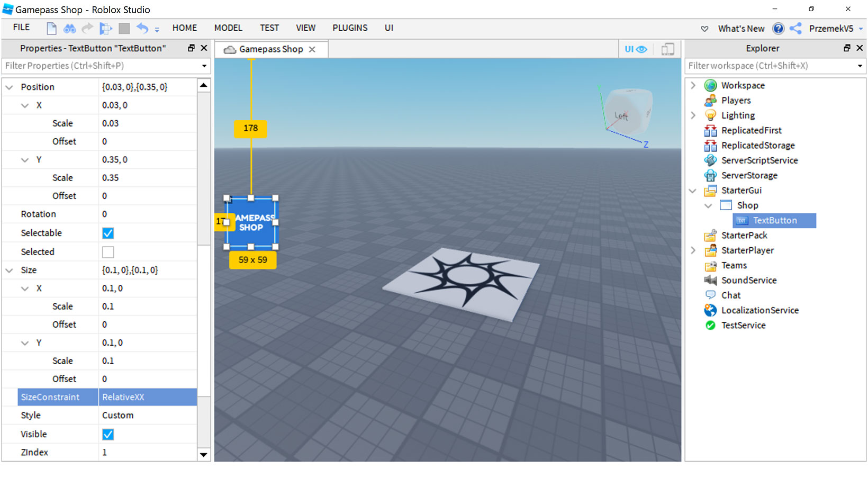This screenshot has height=487, width=868.
Task: Click the Play test icon in quick toolbar
Action: [x=106, y=28]
